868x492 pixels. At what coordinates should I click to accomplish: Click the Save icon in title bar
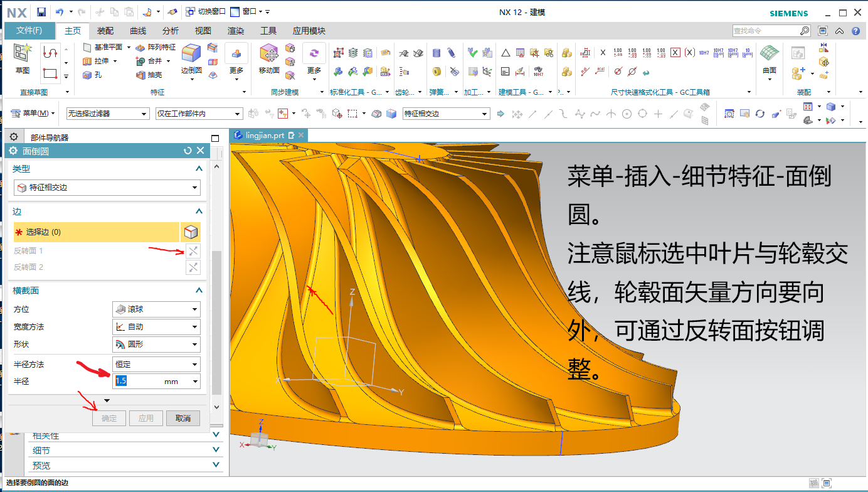(41, 12)
